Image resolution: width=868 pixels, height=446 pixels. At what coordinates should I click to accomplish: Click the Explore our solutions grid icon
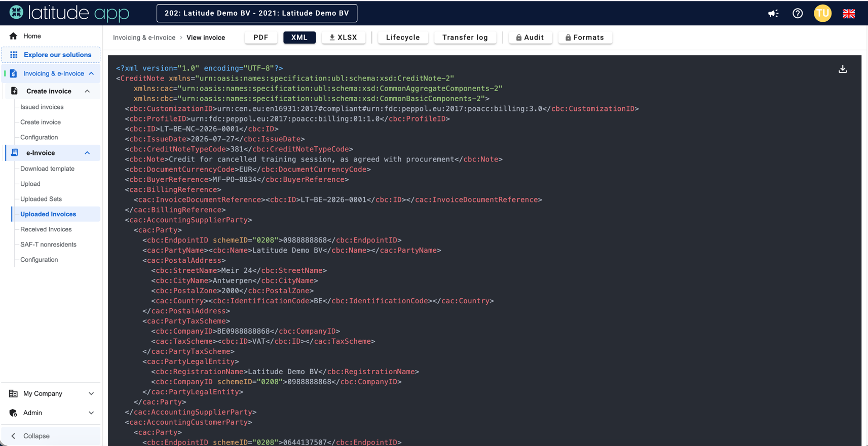pos(14,55)
